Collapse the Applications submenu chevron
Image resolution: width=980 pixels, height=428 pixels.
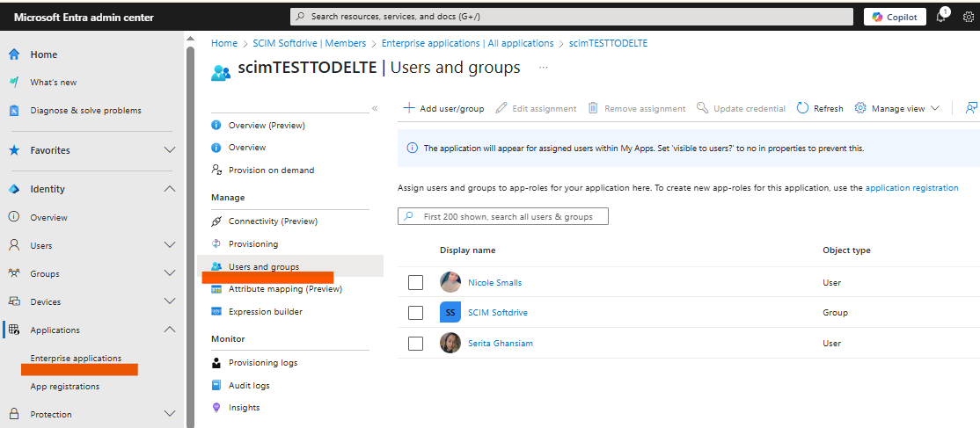coord(170,330)
